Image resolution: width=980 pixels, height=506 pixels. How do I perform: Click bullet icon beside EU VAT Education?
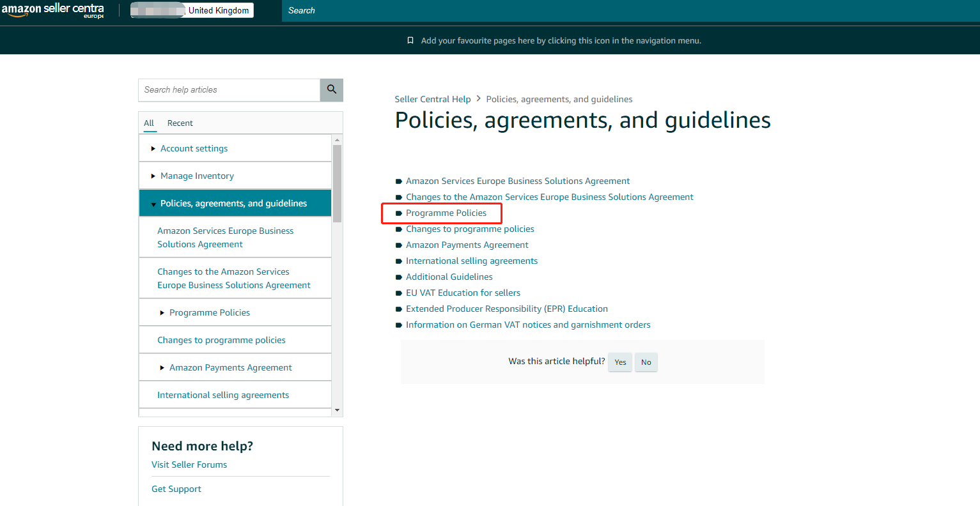coord(399,293)
